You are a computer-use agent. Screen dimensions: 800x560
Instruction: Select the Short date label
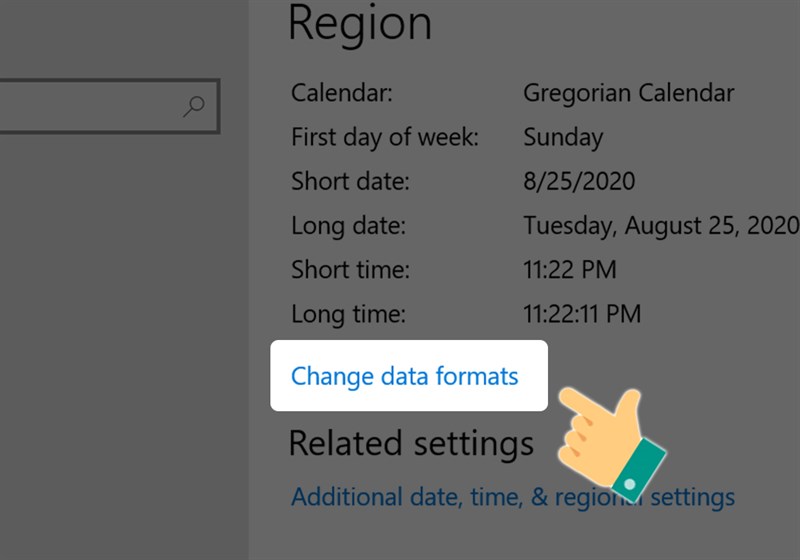[351, 182]
